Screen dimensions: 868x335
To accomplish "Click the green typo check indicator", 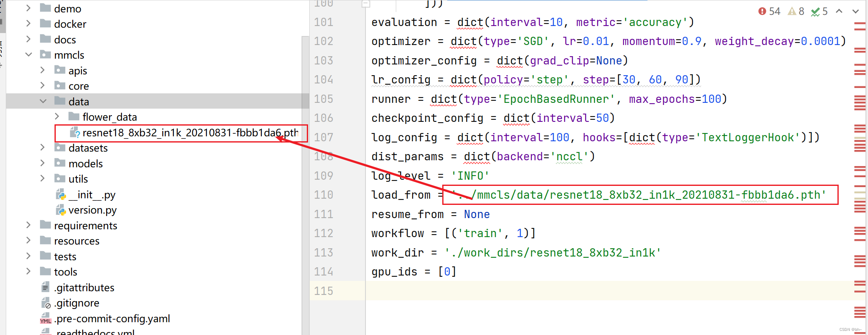I will tap(819, 11).
